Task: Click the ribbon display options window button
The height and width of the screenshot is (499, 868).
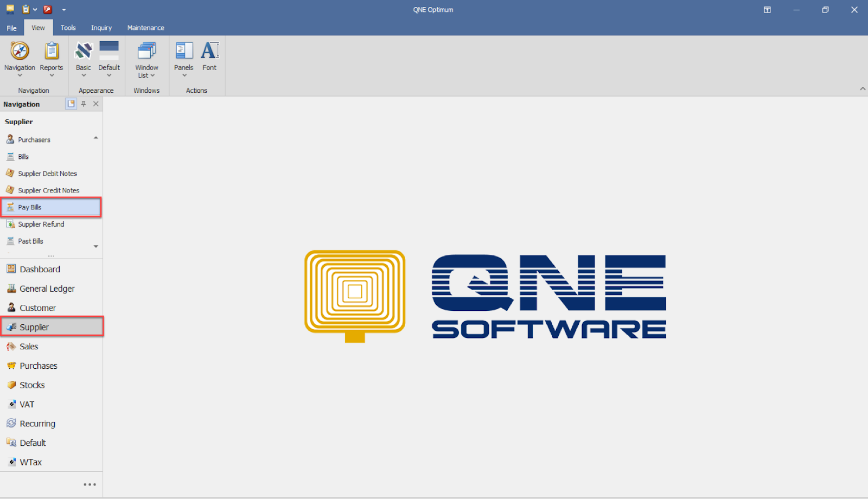Action: (767, 10)
